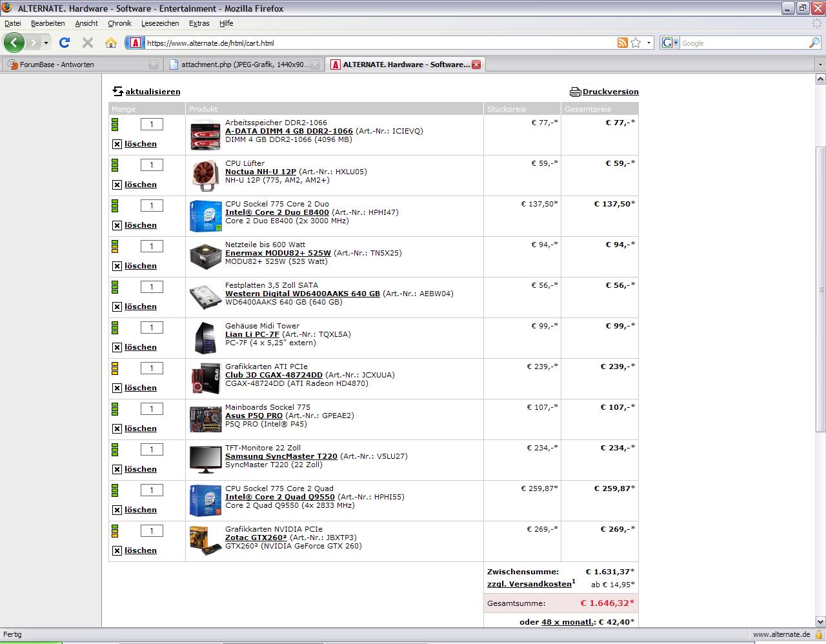Screen dimensions: 826x644
Task: Open the Druckversion link
Action: point(610,92)
